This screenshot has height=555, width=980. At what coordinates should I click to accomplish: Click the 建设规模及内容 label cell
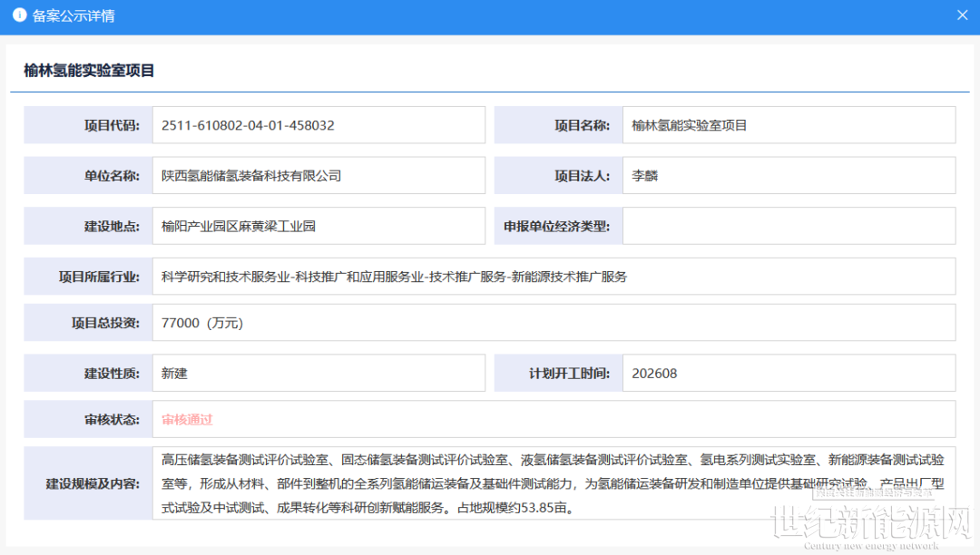(x=88, y=483)
